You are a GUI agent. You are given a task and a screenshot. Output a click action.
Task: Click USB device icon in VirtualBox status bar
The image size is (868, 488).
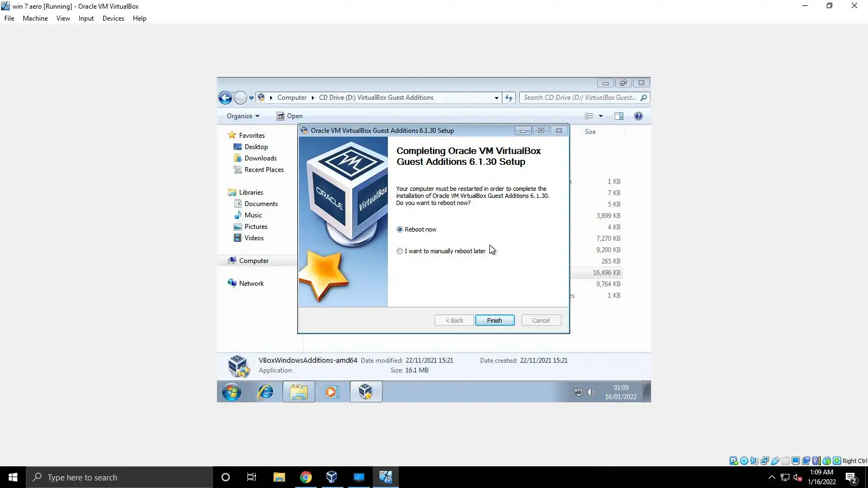[x=775, y=461]
